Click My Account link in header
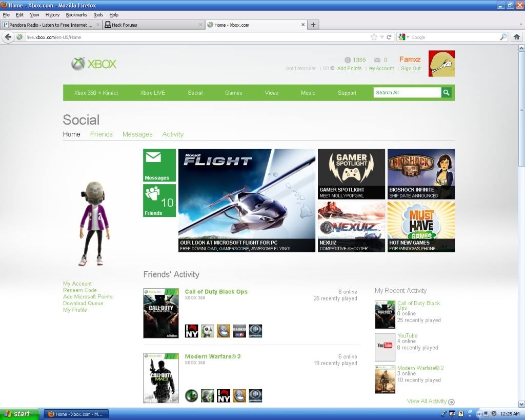The width and height of the screenshot is (525, 420). point(381,68)
